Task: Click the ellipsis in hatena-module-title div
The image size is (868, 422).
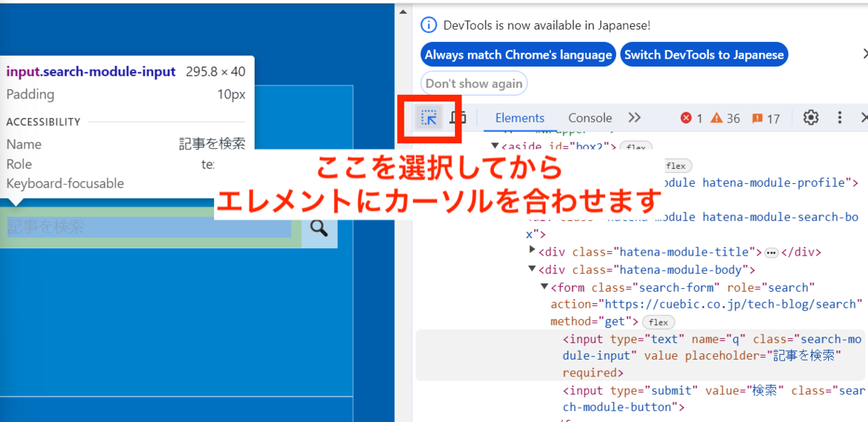Action: click(771, 253)
